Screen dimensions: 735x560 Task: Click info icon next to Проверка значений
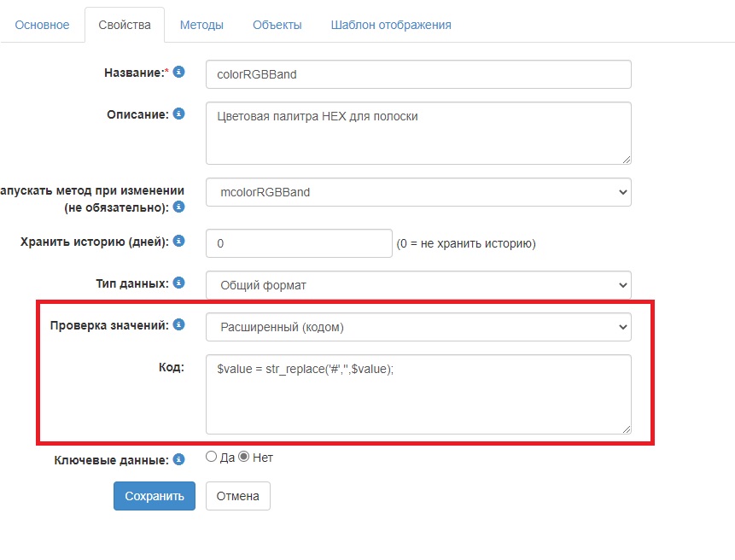tap(179, 324)
